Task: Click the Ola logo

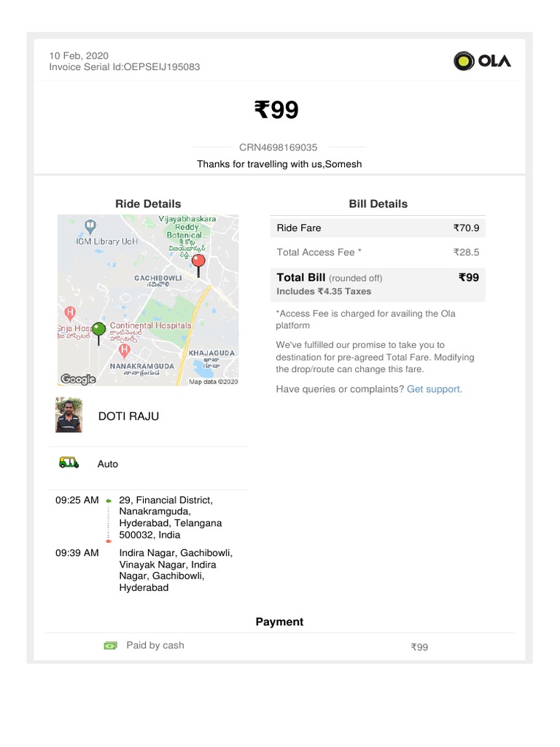Action: (x=482, y=61)
